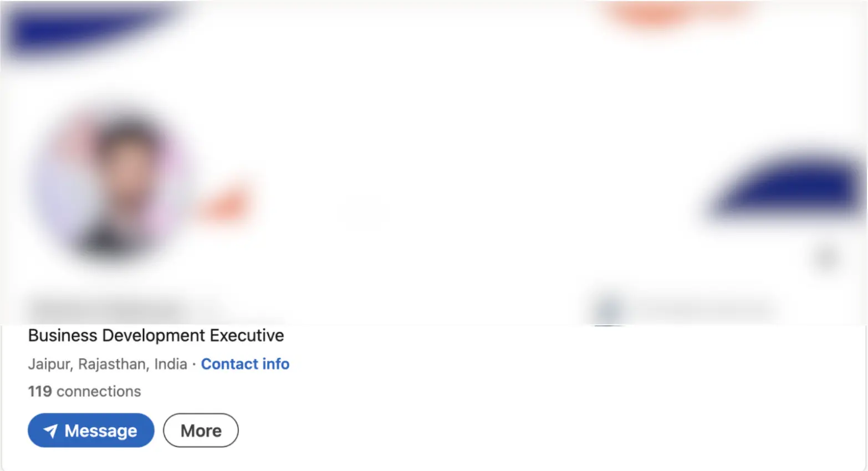Click the Business Development Executive headline
Screen dimensions: 868x471
tap(156, 336)
